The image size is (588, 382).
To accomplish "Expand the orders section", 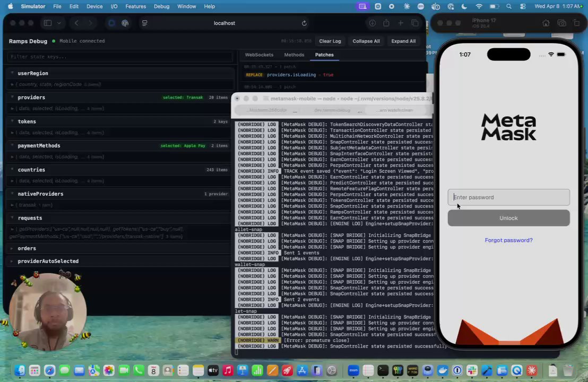I will point(12,248).
